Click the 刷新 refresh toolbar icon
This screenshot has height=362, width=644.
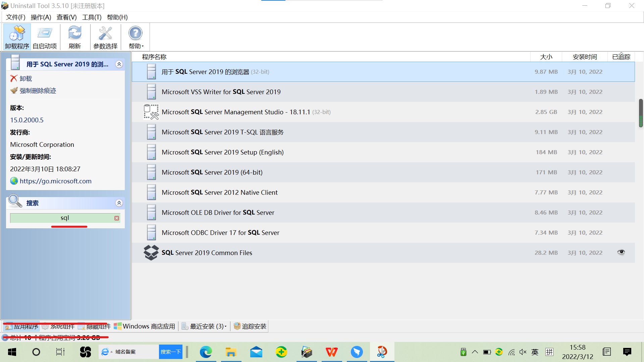pos(75,37)
